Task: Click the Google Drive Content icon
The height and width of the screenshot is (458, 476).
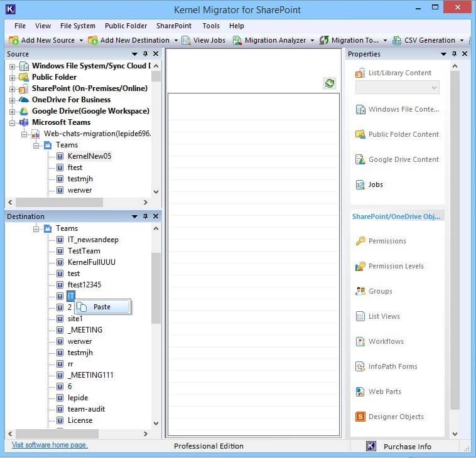Action: click(360, 159)
